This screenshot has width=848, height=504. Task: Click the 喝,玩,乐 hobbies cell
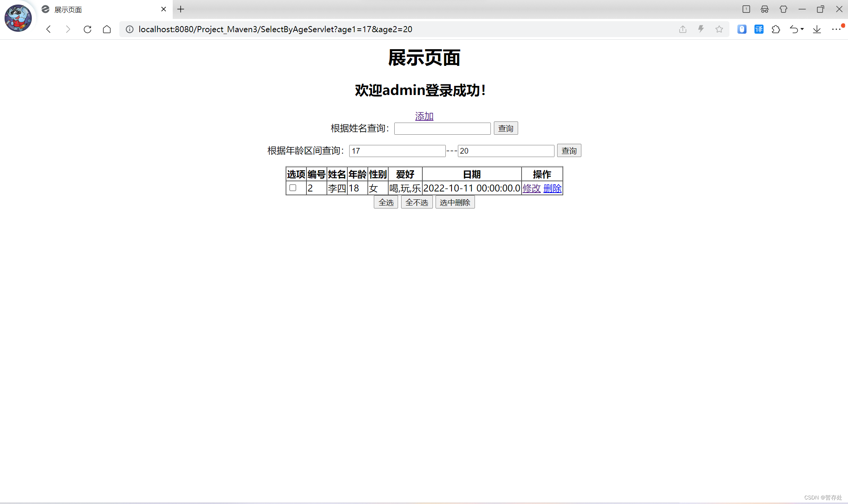point(405,188)
